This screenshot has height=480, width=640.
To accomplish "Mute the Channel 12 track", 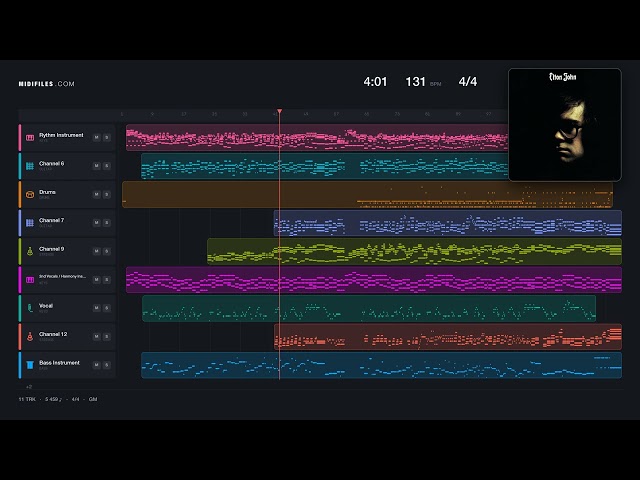I will (96, 336).
